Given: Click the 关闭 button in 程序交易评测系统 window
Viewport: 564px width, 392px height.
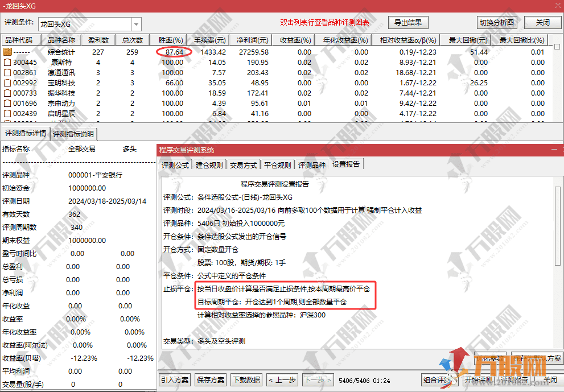Looking at the screenshot, I should pyautogui.click(x=550, y=380).
